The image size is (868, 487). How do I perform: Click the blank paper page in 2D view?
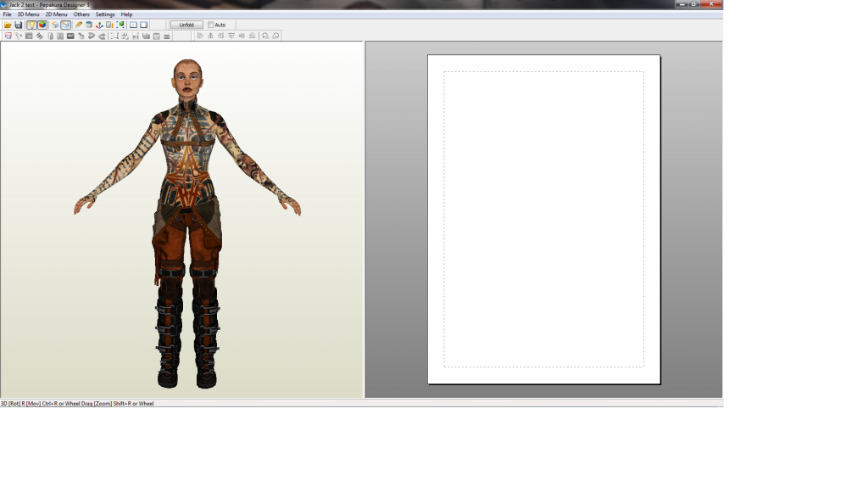click(543, 219)
